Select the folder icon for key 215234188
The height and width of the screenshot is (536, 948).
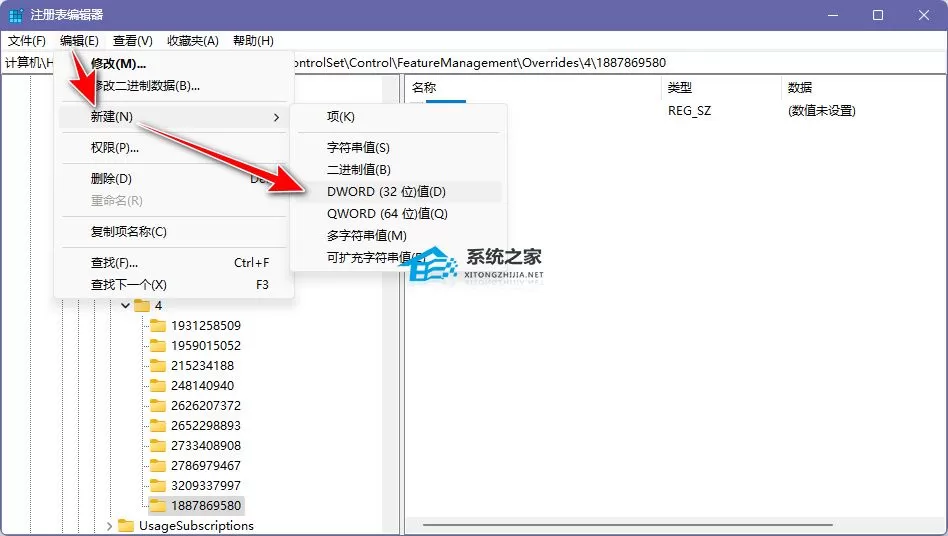158,366
